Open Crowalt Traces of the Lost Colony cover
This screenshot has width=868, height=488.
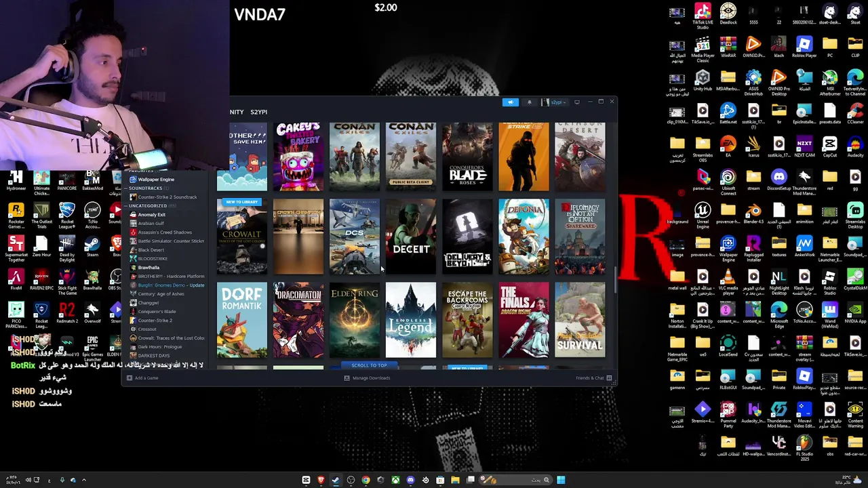coord(242,237)
